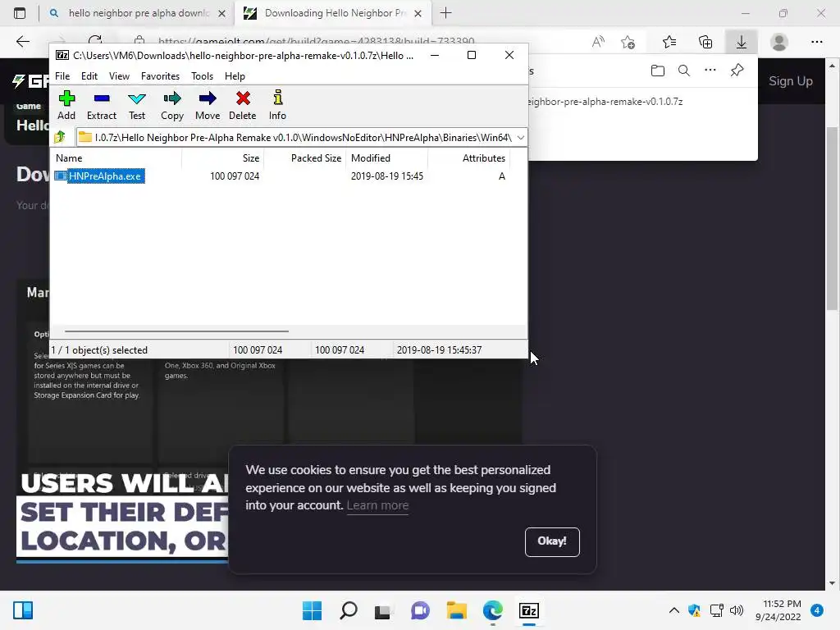Search downloads in the Downloads panel
This screenshot has height=630, width=840.
[684, 71]
